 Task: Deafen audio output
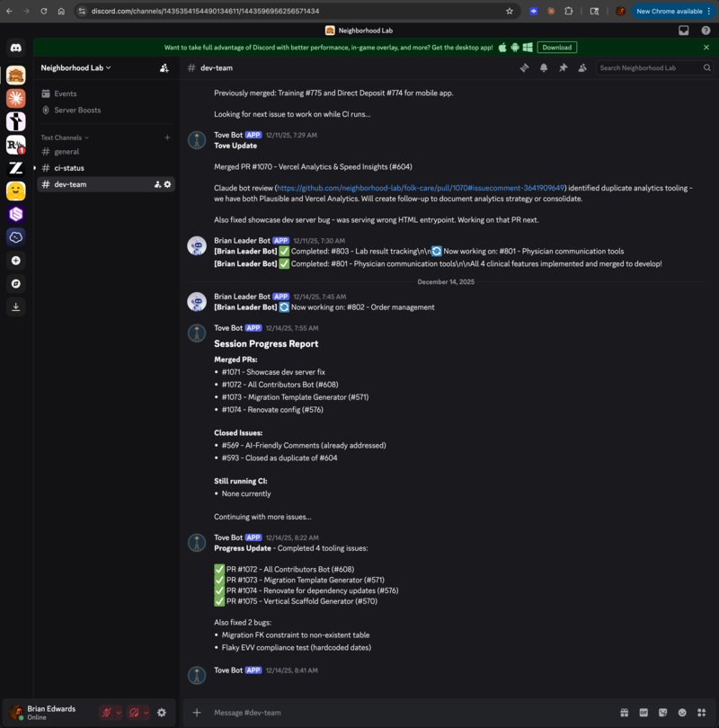click(137, 713)
